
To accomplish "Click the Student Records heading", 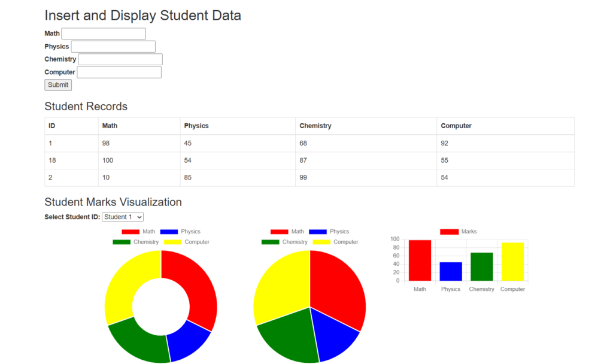I will coord(86,107).
